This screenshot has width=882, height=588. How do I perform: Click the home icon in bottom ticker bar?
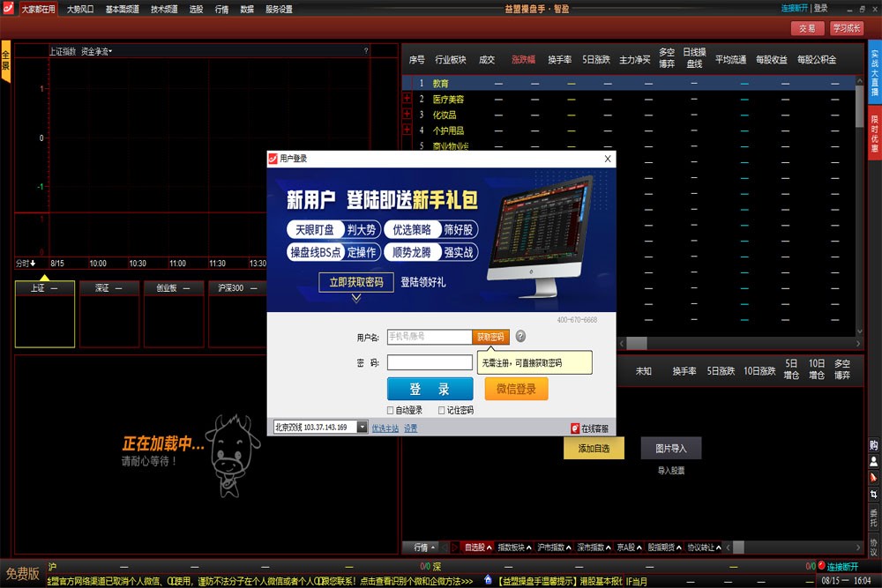488,579
